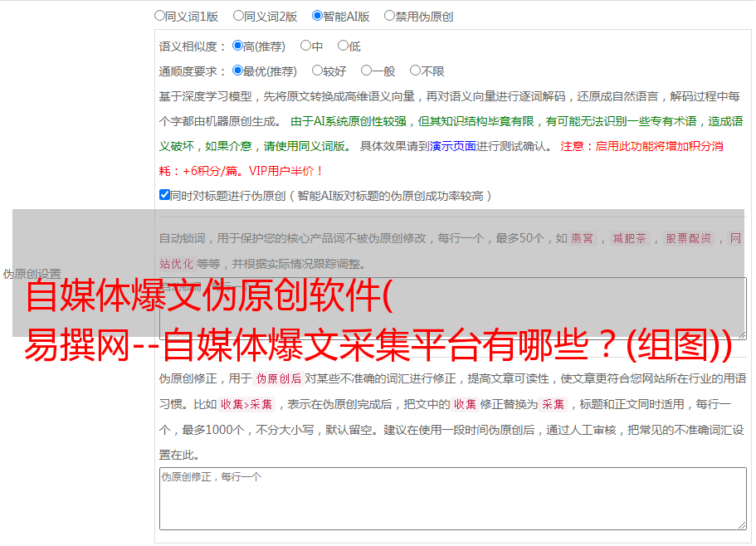Click the 伪原创修正 text area
This screenshot has height=546, width=756.
click(452, 498)
